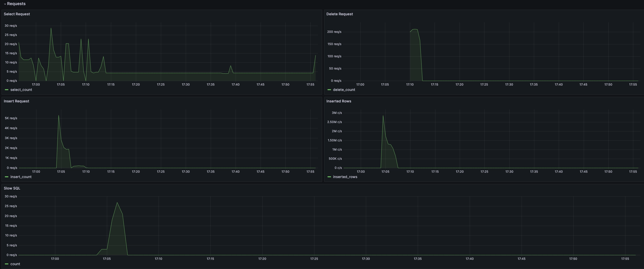Open the Inserted Rows panel title menu
644x269 pixels.
339,101
